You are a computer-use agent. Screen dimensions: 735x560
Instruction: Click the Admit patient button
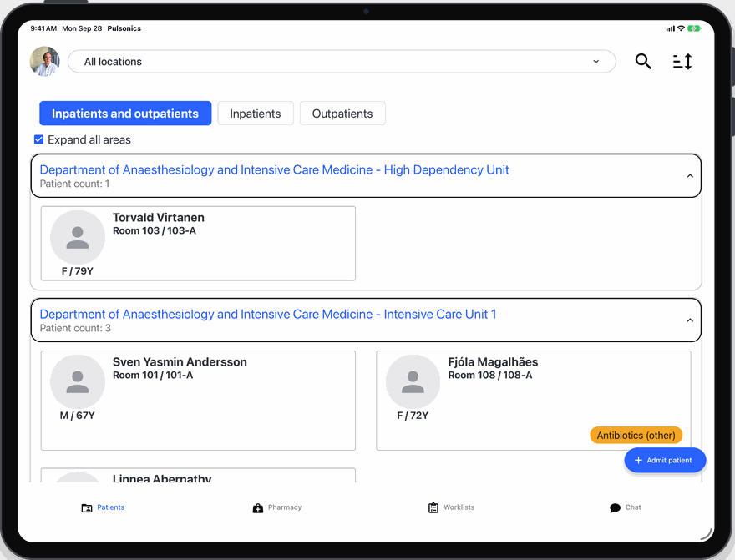(x=665, y=460)
